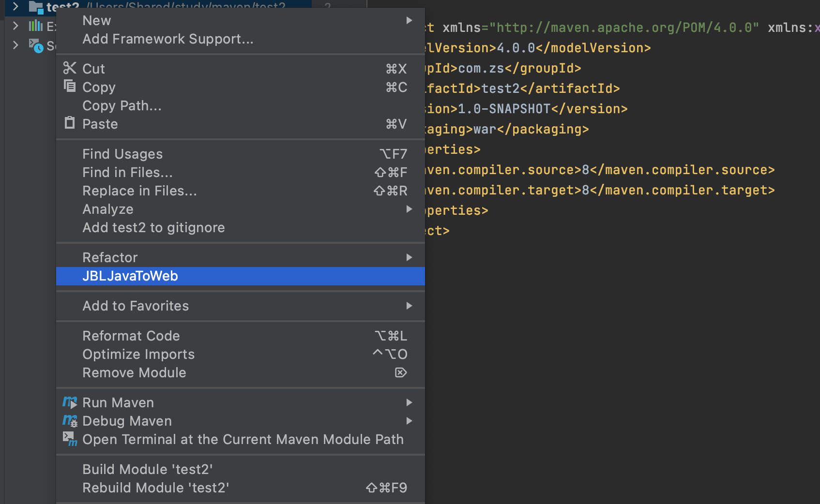The width and height of the screenshot is (820, 504).
Task: Expand the test2 project tree node
Action: 15,7
